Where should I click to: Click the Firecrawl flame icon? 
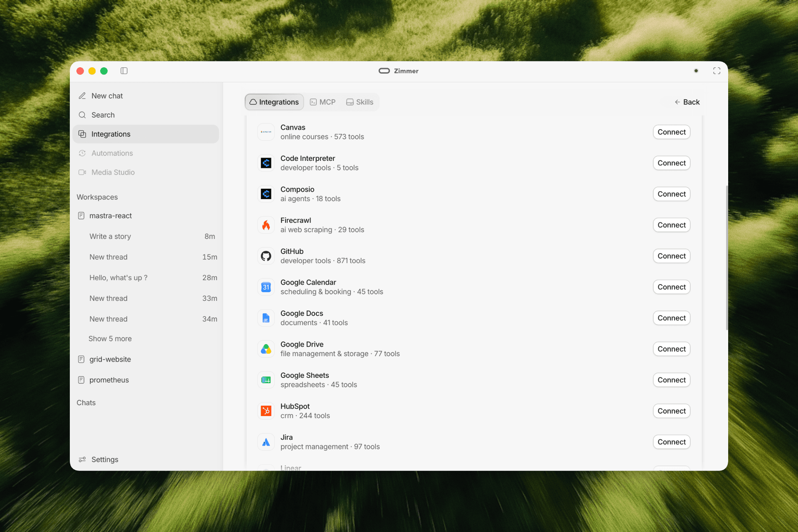point(266,225)
